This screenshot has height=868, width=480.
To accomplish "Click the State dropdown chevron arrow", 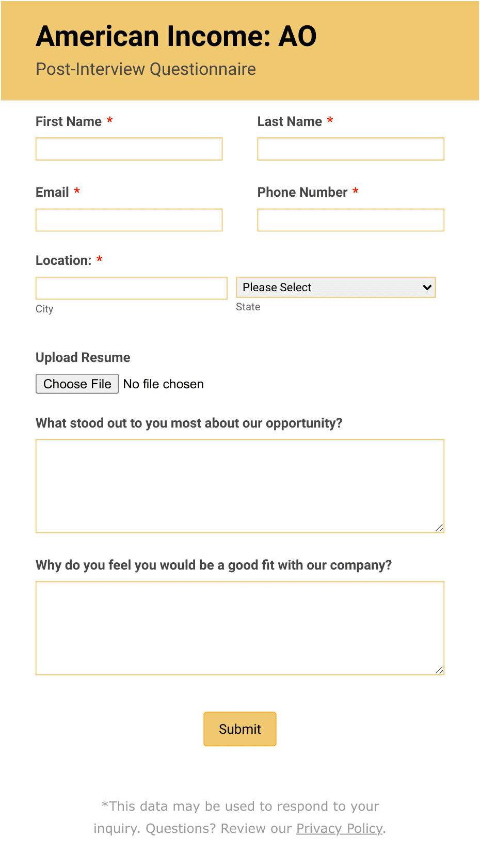I will click(427, 288).
